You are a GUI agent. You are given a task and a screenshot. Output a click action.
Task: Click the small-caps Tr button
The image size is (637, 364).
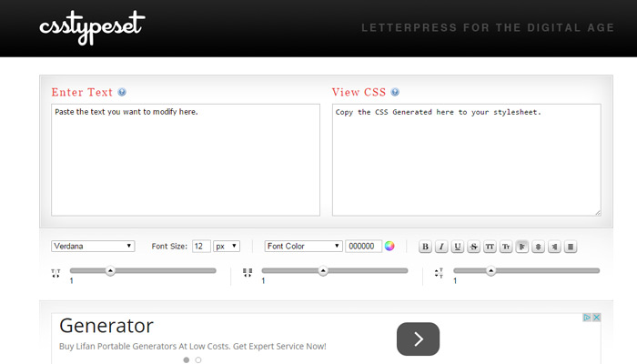tap(506, 247)
